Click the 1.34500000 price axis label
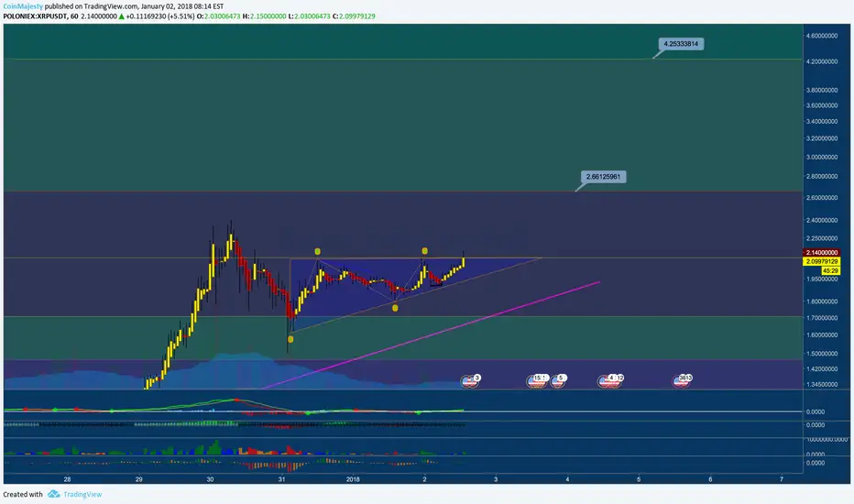The width and height of the screenshot is (854, 504). [821, 385]
